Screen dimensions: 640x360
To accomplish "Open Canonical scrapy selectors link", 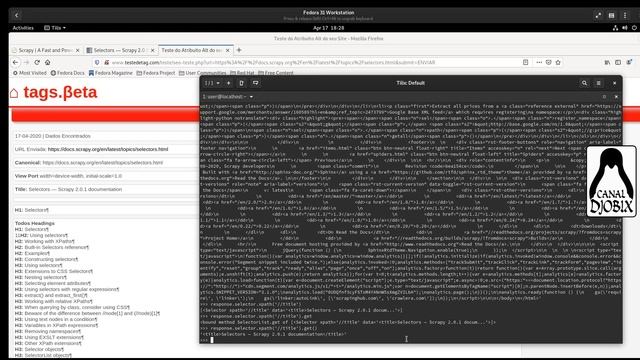I will pyautogui.click(x=102, y=163).
